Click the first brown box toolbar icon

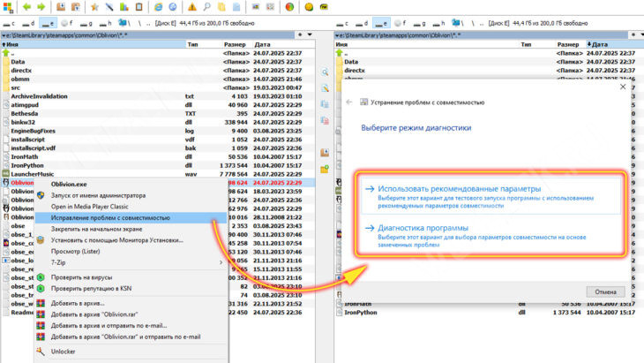tap(61, 7)
